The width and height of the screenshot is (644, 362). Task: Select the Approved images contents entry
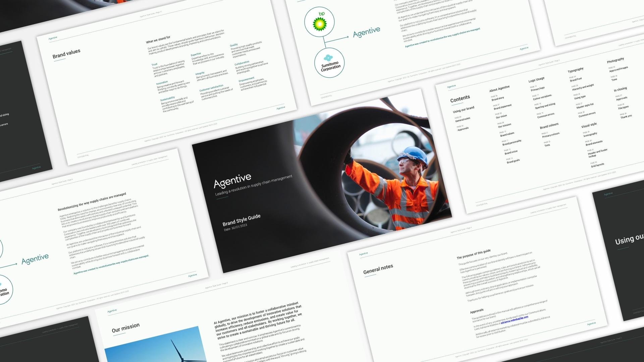pyautogui.click(x=619, y=69)
